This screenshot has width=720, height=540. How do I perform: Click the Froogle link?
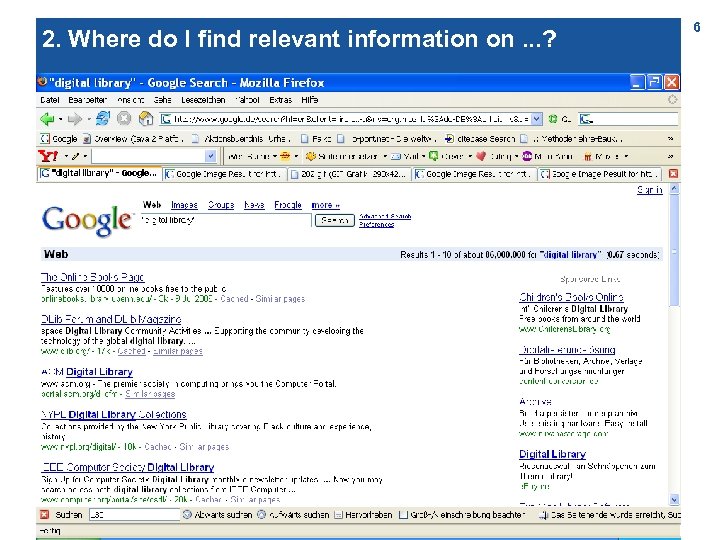point(288,205)
